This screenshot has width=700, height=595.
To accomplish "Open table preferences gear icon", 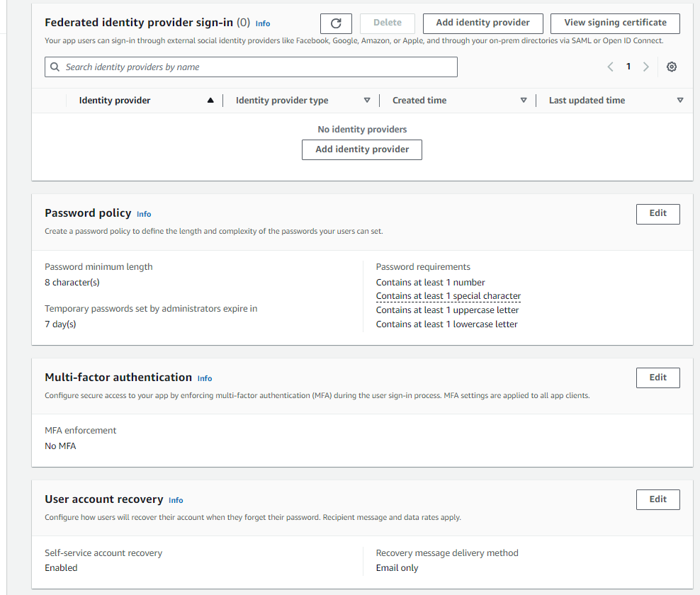I will pos(672,67).
